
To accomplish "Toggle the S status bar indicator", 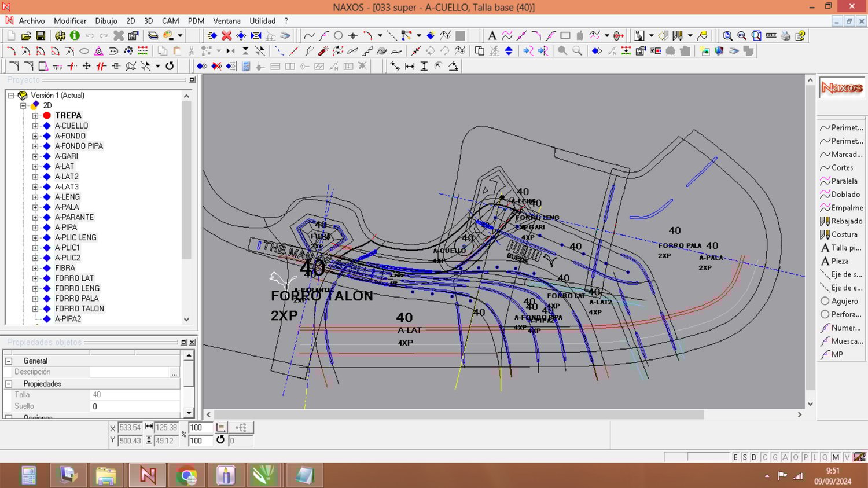I will tap(745, 457).
